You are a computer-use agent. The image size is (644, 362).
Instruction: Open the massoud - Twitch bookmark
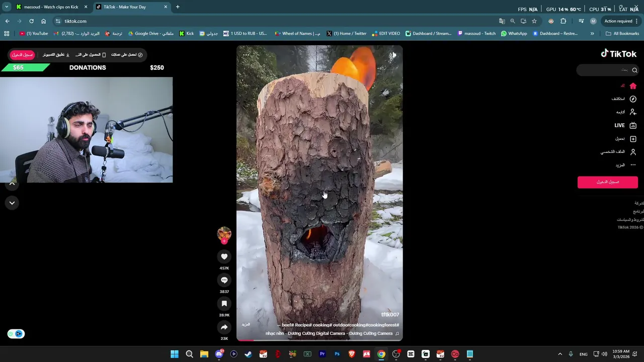point(476,34)
